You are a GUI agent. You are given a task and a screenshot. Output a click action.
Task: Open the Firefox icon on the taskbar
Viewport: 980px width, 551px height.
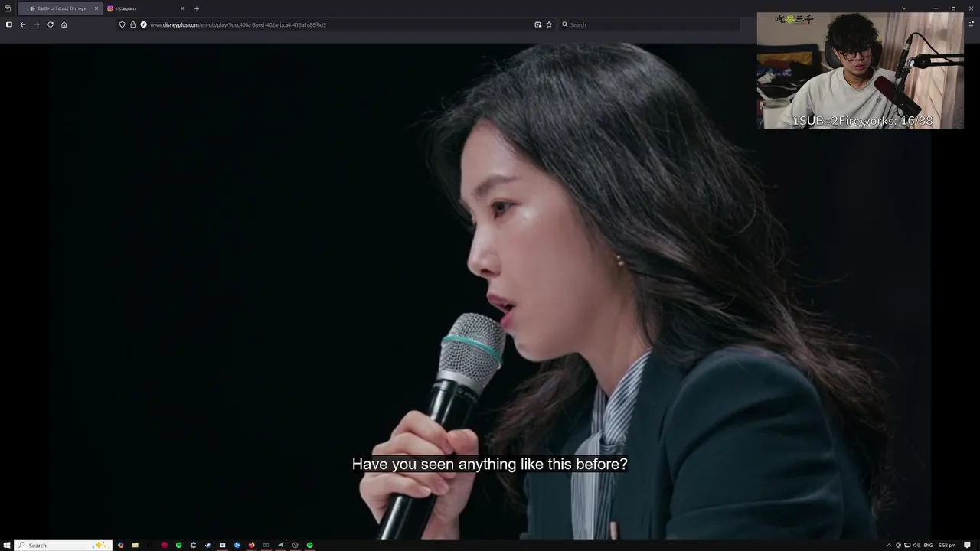(251, 545)
